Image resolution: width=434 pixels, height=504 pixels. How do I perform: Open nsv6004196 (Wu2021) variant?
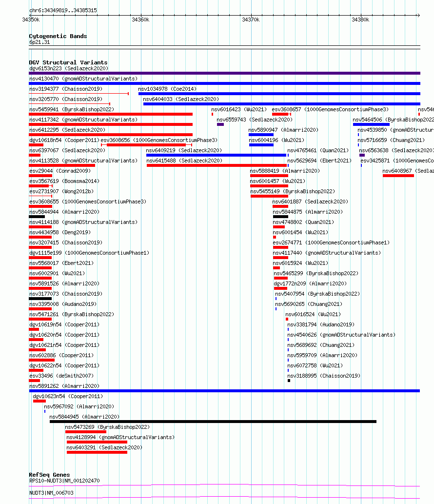pos(276,141)
